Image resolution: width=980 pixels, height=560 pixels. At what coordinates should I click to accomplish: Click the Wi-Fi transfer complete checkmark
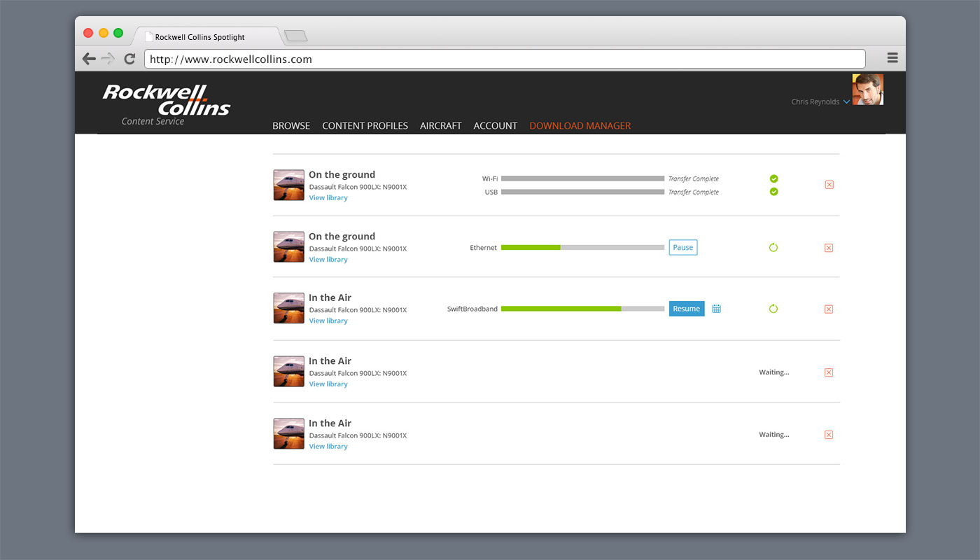[773, 178]
